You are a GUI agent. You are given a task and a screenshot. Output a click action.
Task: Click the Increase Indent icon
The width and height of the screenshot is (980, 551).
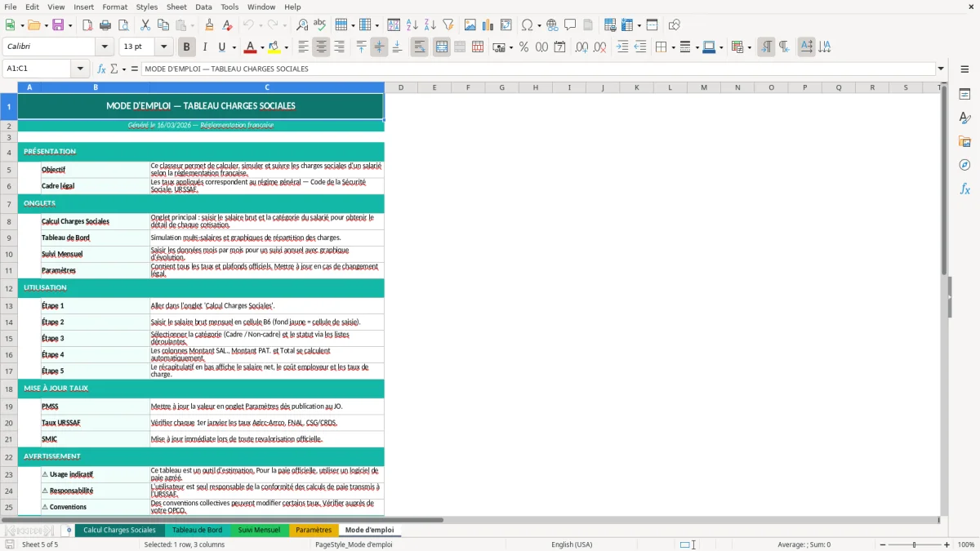click(x=622, y=47)
